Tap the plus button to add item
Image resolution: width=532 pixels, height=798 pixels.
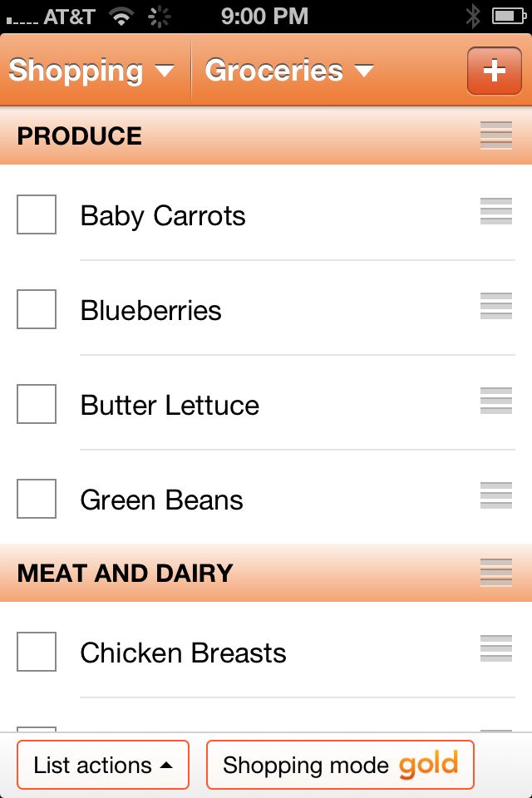point(495,71)
